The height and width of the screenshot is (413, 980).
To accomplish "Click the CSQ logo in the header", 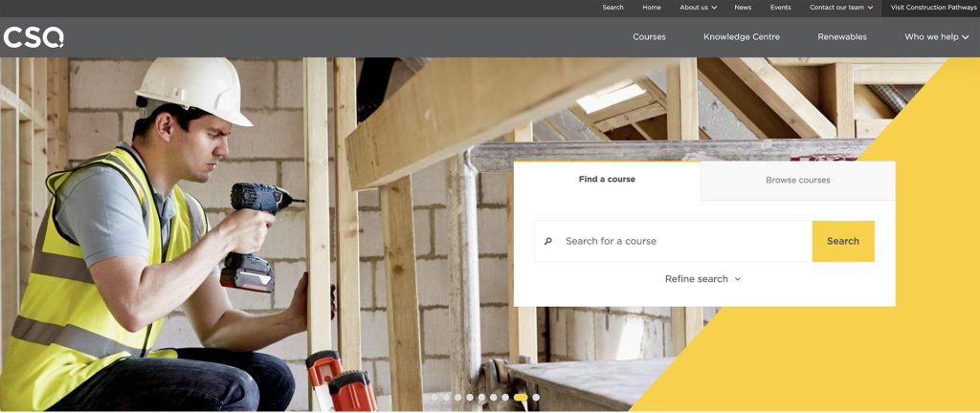I will [x=33, y=37].
